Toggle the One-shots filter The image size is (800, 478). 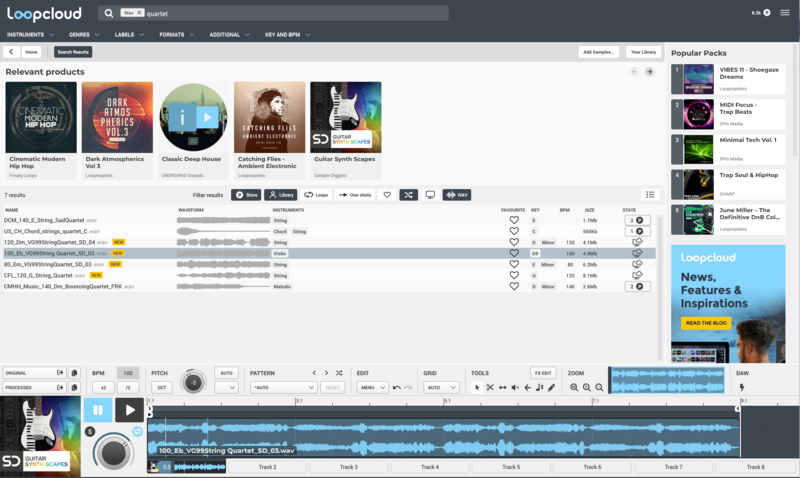pos(355,195)
